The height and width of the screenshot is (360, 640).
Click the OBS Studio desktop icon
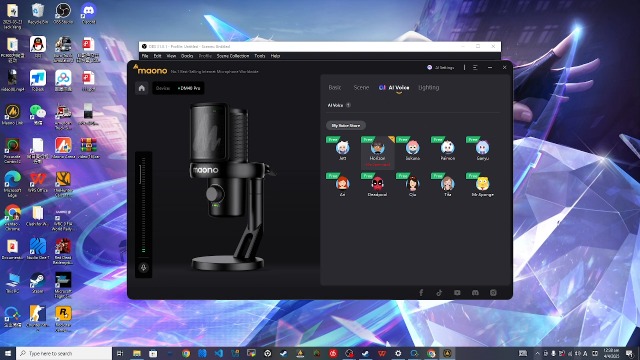(63, 13)
